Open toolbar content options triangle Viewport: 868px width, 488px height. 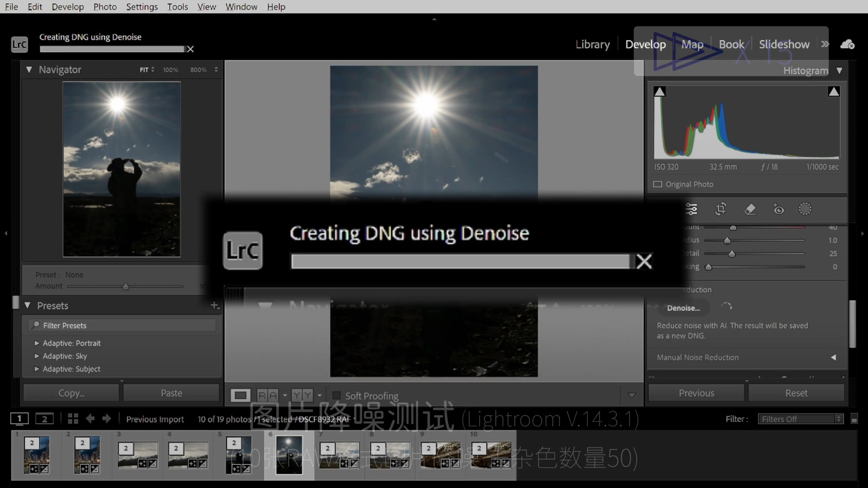point(631,395)
